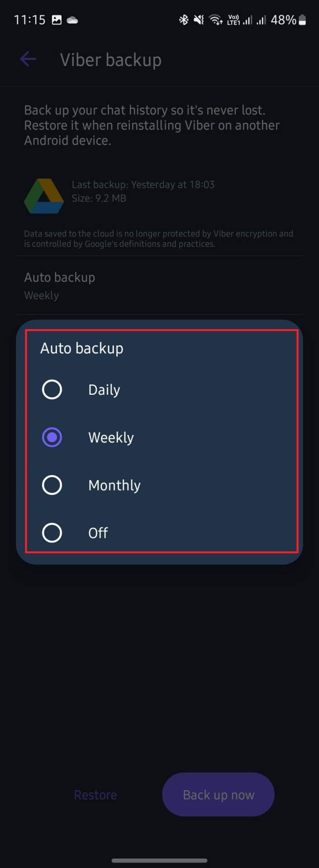Tap the muted sound status icon
The height and width of the screenshot is (868, 319).
(x=199, y=20)
